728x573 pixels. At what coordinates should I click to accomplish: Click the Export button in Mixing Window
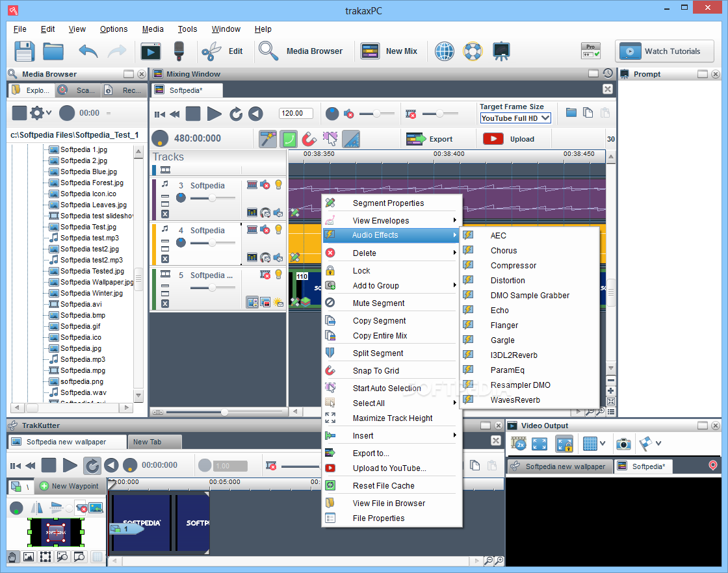pos(430,139)
